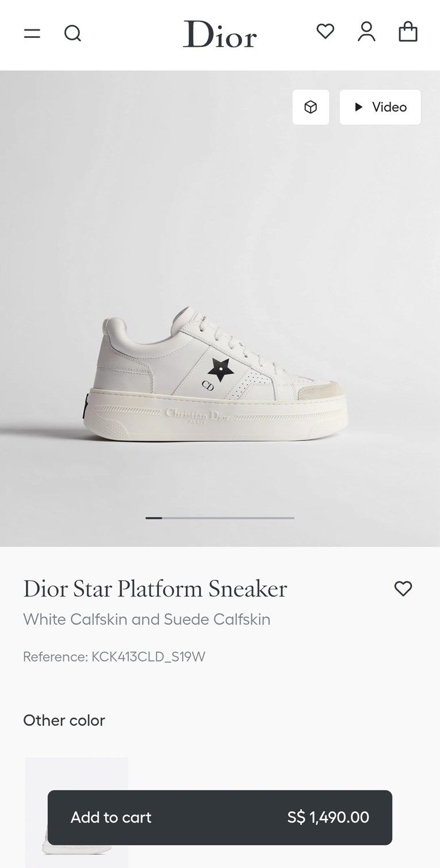Click the Other color heading
The image size is (440, 868).
(64, 720)
